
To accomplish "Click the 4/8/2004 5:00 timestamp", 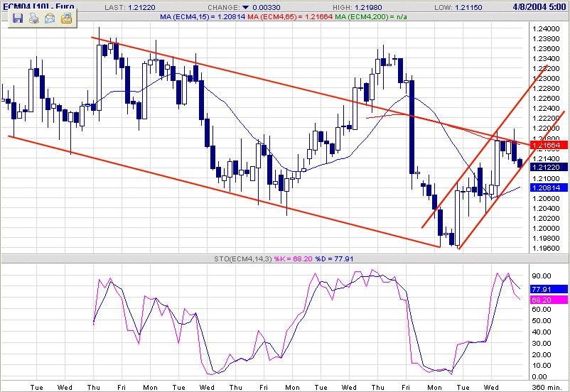I will [x=539, y=7].
